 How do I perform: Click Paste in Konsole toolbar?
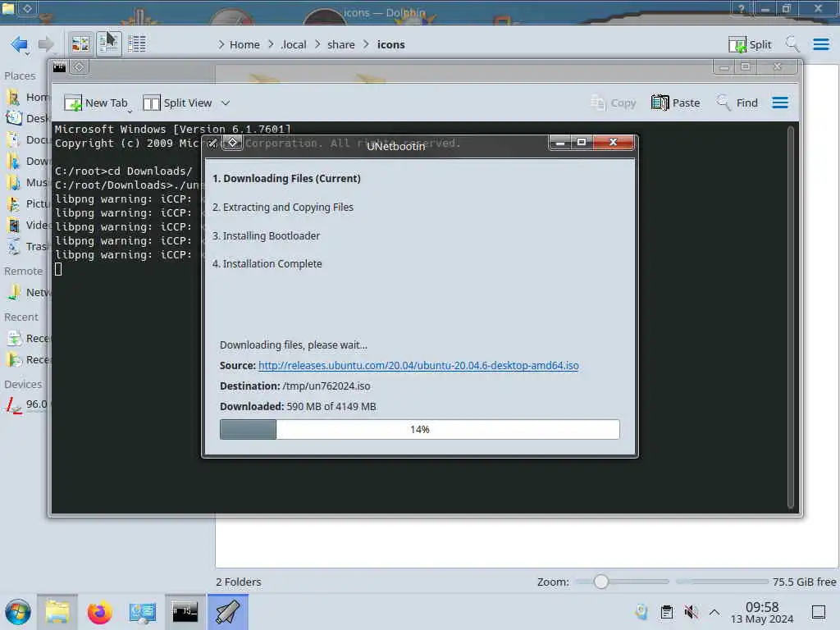point(676,103)
